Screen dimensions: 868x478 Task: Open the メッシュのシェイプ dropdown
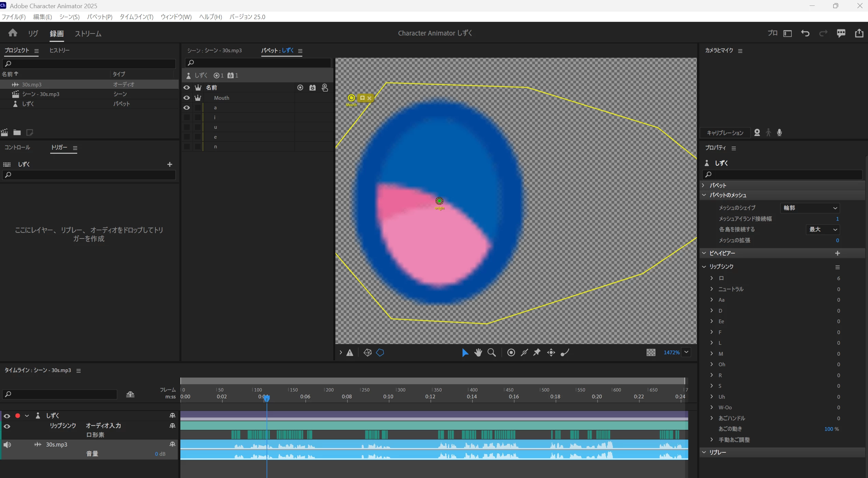pos(810,208)
